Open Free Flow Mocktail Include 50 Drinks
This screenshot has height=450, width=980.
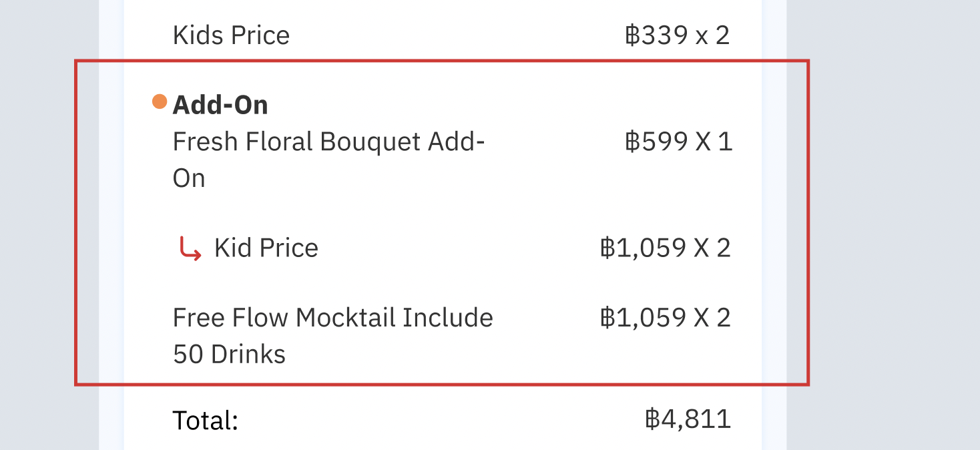point(332,335)
